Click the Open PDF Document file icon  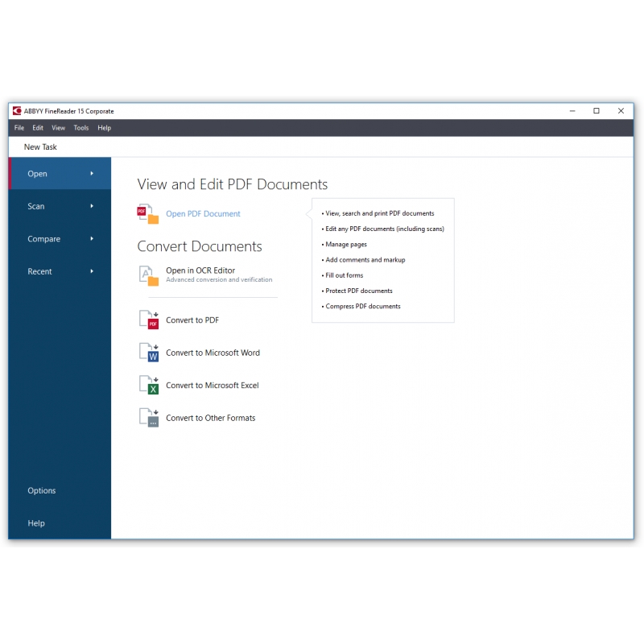click(148, 213)
